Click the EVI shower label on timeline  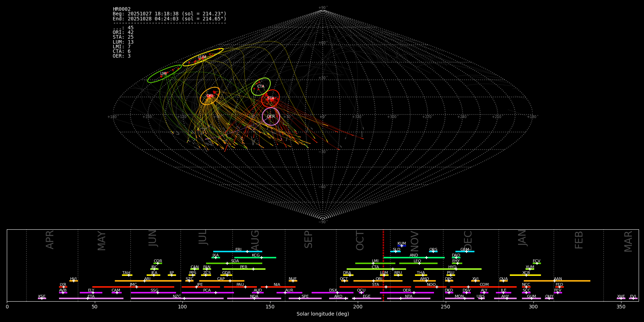tap(633, 297)
